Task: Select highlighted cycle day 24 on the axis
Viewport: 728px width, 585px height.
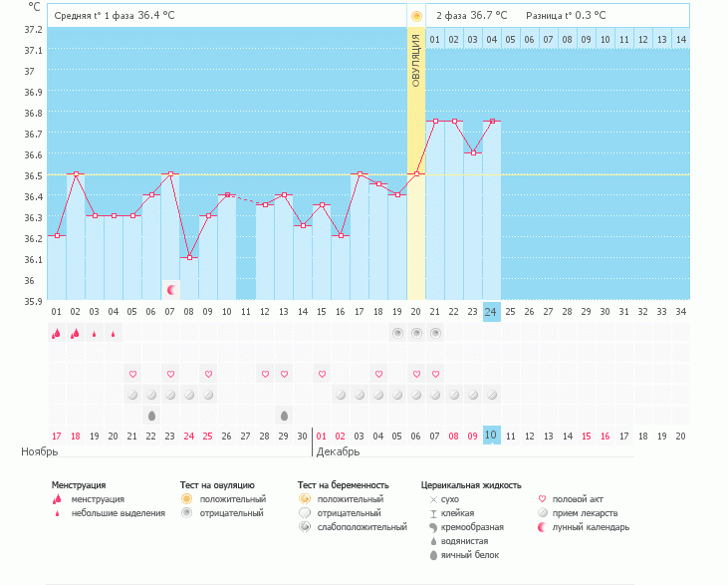Action: point(491,312)
